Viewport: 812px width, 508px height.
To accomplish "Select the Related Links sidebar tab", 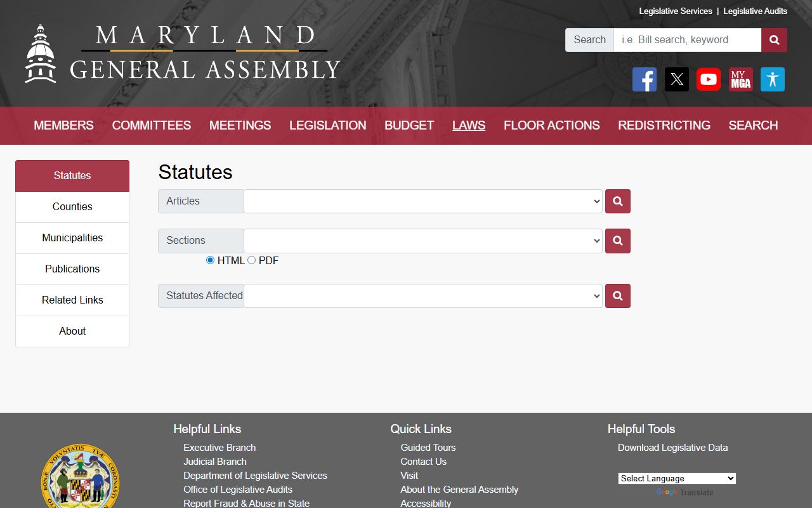I will pyautogui.click(x=72, y=300).
